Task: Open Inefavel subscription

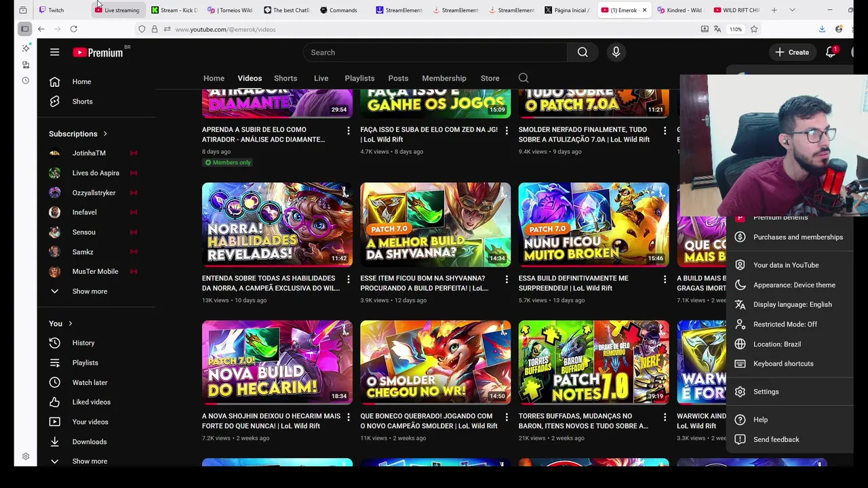Action: click(96, 212)
